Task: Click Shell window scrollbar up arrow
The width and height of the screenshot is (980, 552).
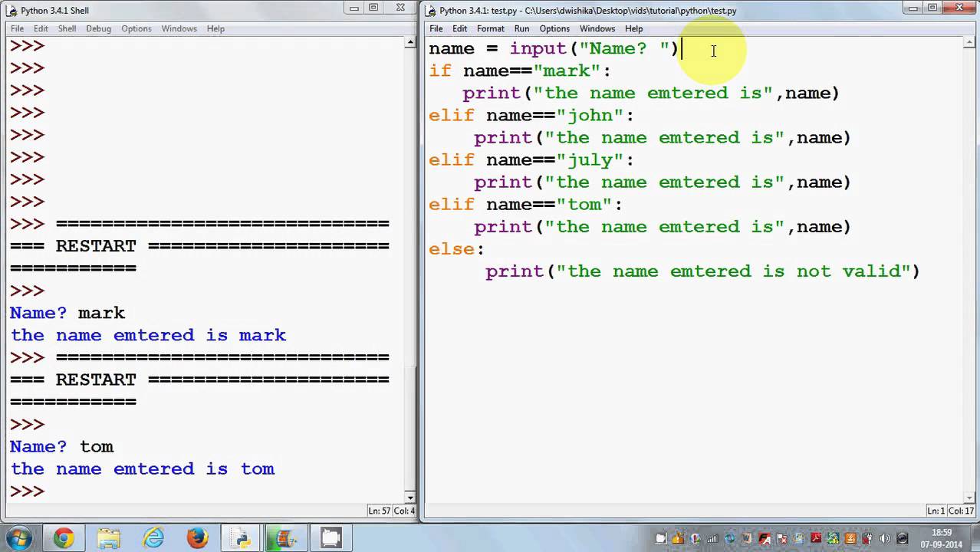Action: coord(410,43)
